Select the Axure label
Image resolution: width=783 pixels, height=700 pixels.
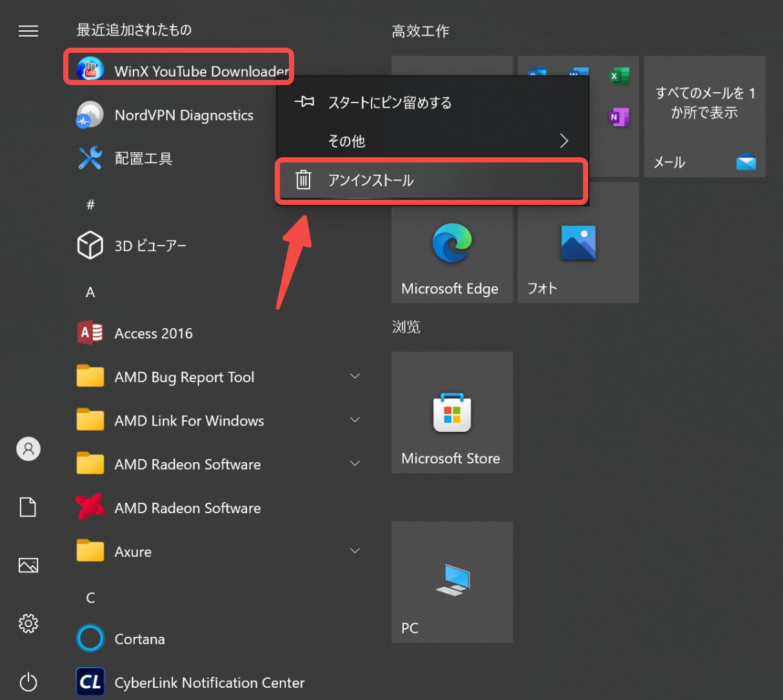(133, 552)
